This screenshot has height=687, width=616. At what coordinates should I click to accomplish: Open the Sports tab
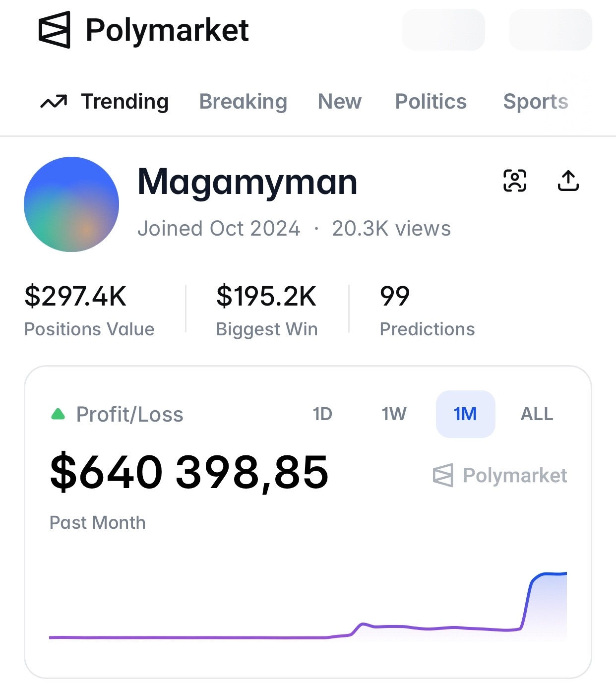click(536, 102)
